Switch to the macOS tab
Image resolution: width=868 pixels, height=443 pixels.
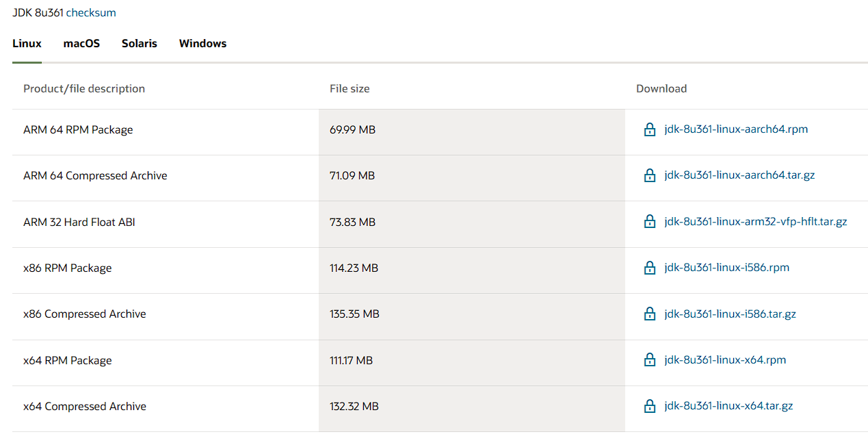(x=81, y=43)
